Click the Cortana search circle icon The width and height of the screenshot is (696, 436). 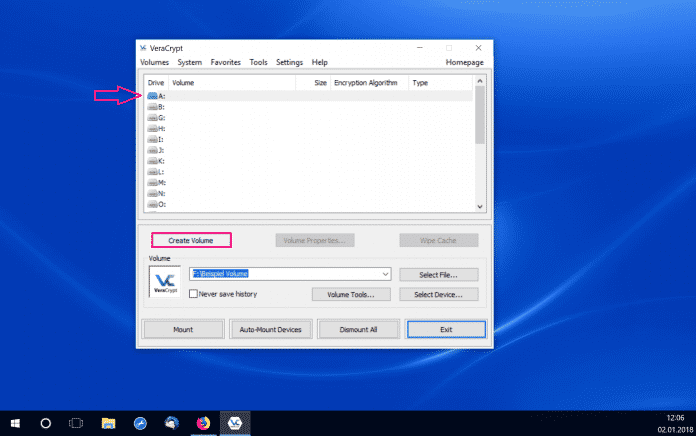point(45,423)
